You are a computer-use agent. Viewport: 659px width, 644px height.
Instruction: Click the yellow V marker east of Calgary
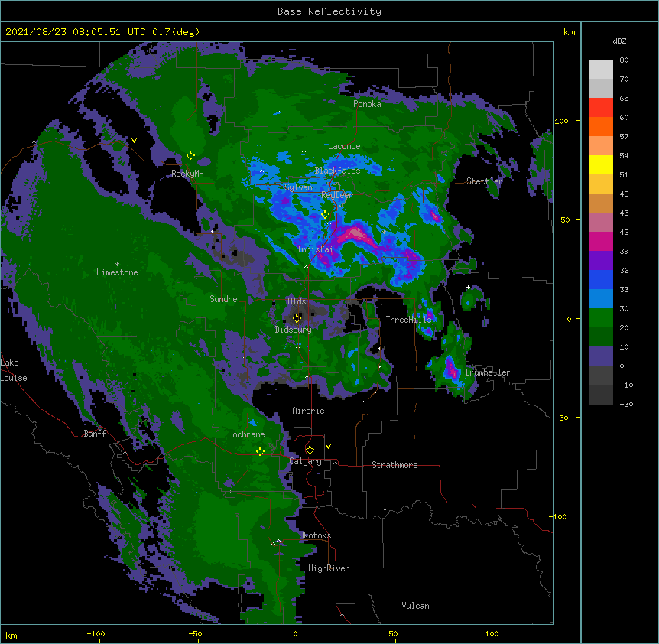click(x=328, y=447)
